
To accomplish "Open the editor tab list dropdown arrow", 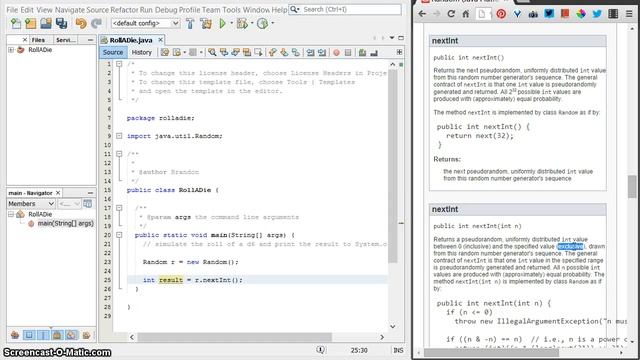I will pyautogui.click(x=391, y=38).
